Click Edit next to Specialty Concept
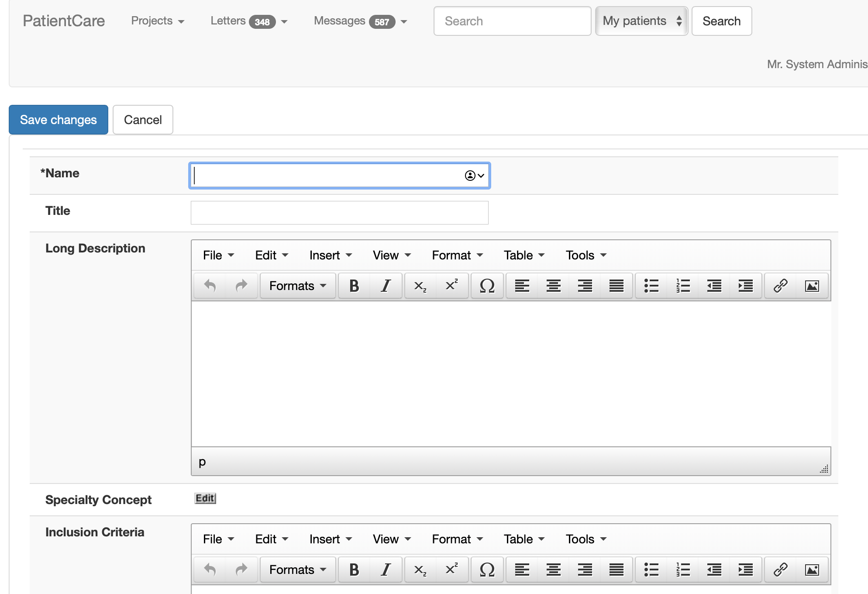 pyautogui.click(x=205, y=498)
